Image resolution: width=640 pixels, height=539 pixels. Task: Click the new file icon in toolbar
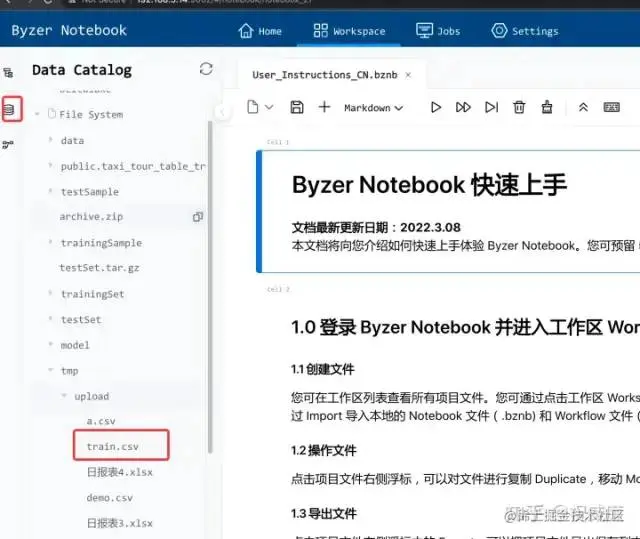click(253, 107)
